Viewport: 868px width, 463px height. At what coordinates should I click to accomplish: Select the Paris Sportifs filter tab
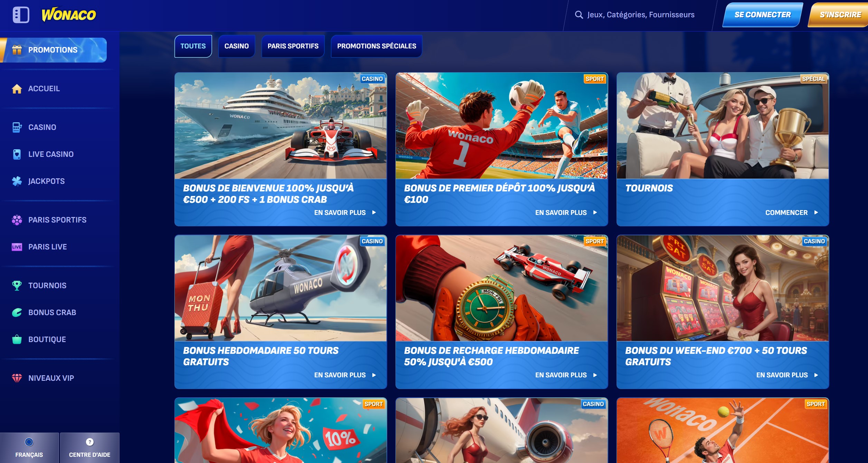point(293,46)
